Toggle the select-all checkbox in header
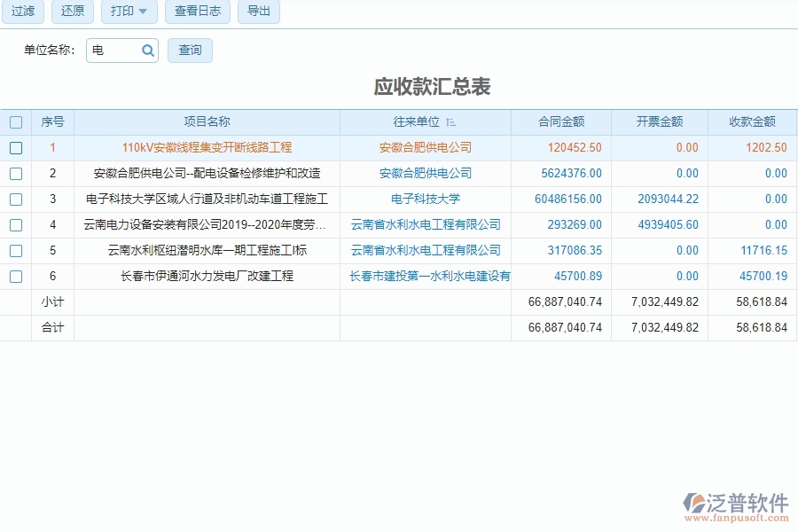 [16, 121]
